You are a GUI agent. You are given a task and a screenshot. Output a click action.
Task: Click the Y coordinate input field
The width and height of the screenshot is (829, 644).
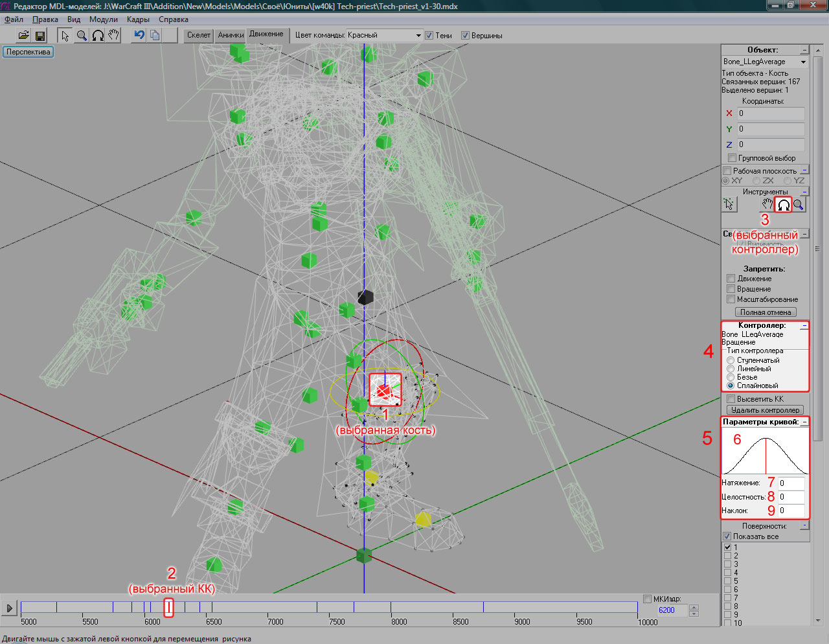pos(771,129)
